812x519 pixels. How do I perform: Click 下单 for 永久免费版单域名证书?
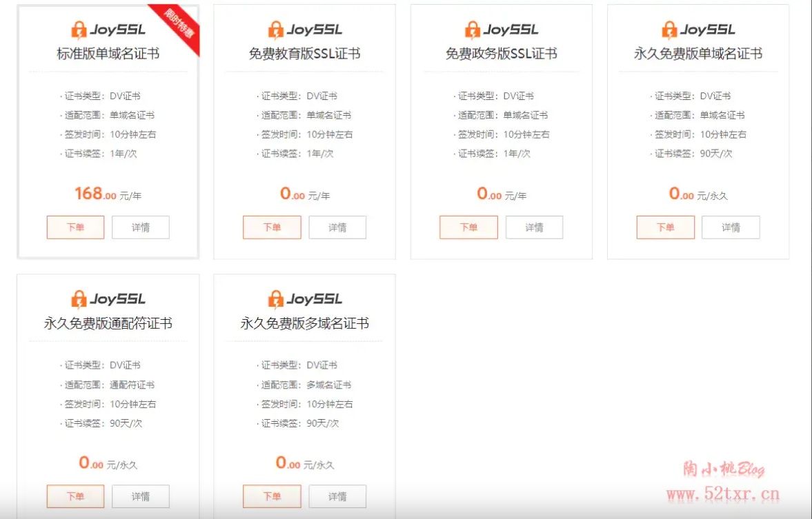click(666, 227)
